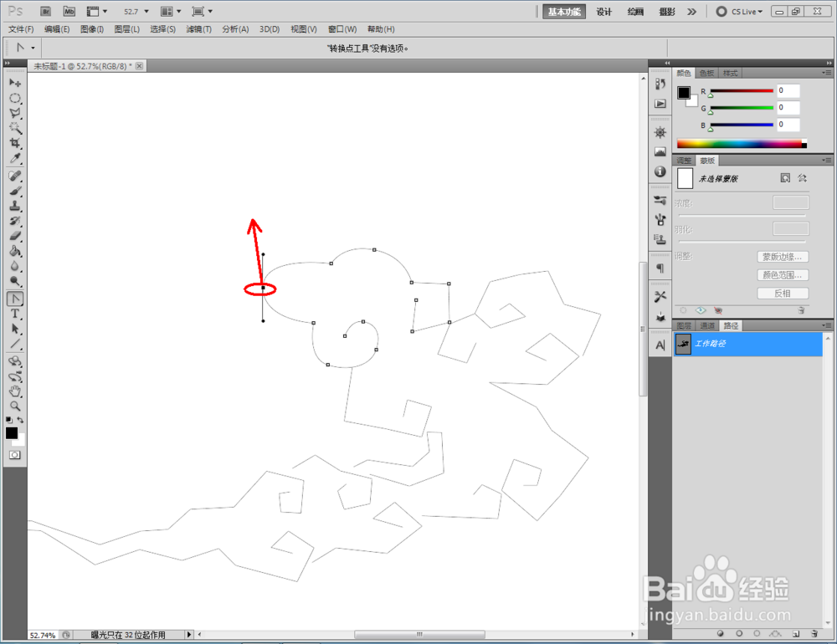
Task: Open the Histogram panel icon
Action: tap(660, 152)
